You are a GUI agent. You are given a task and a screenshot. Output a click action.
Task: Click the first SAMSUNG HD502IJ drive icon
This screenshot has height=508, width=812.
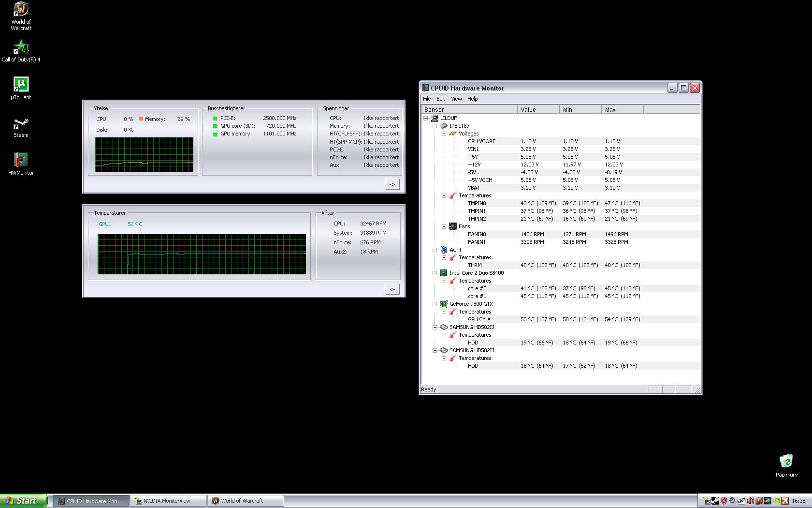tap(444, 327)
